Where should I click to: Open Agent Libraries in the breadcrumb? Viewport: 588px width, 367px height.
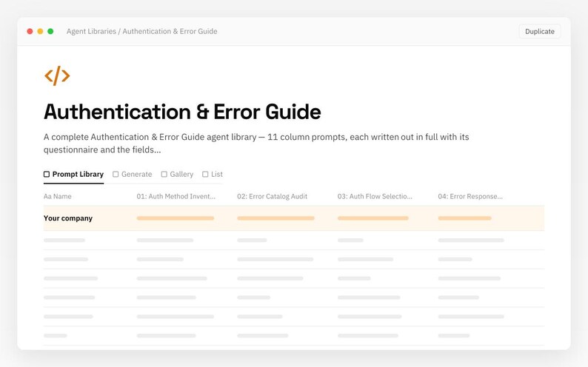pyautogui.click(x=91, y=32)
